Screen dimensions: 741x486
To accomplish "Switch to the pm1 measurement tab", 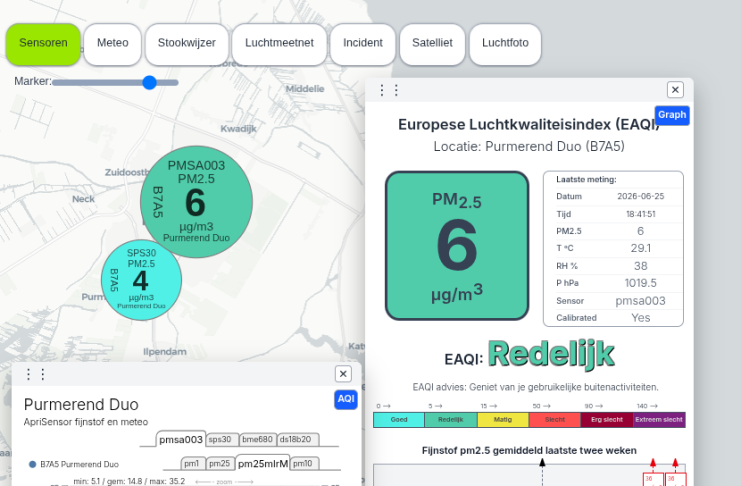I will [193, 464].
